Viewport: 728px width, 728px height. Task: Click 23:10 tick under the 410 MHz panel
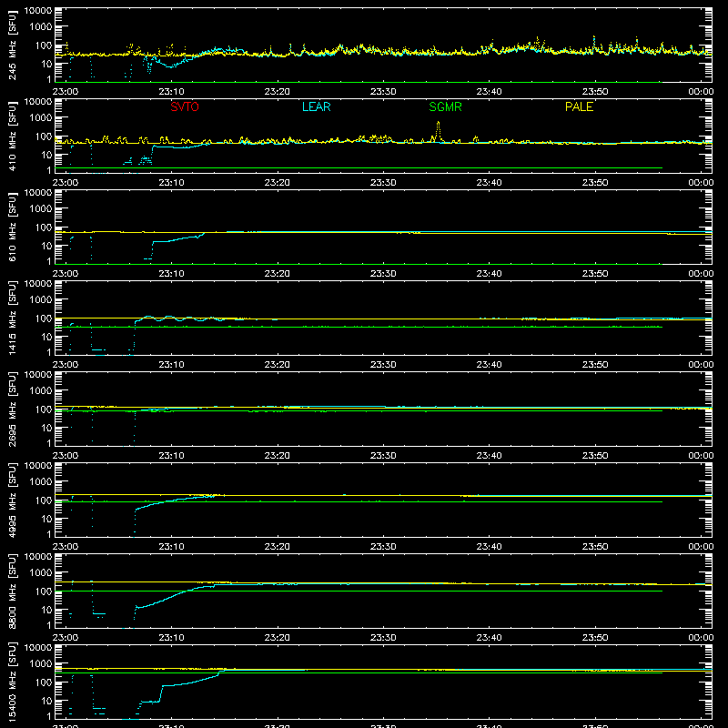tap(171, 183)
